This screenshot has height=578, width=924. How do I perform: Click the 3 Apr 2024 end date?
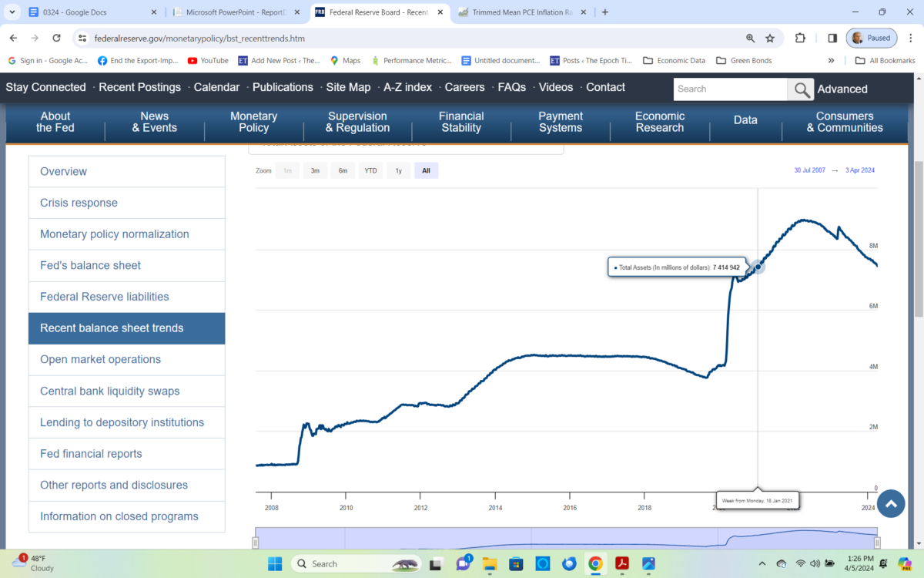click(859, 170)
